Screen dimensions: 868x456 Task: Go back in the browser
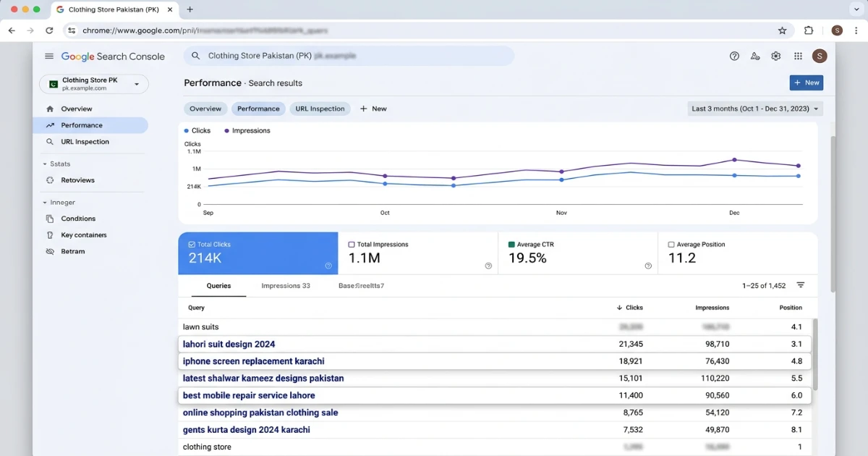coord(12,30)
